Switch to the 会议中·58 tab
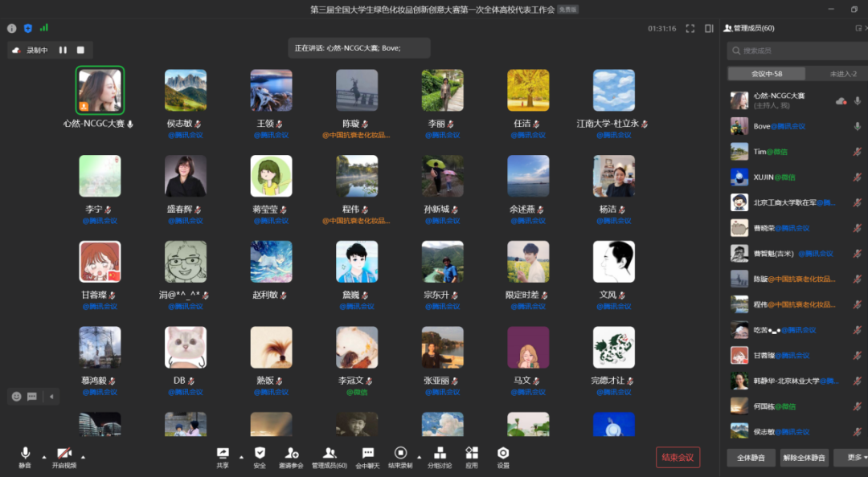 767,74
